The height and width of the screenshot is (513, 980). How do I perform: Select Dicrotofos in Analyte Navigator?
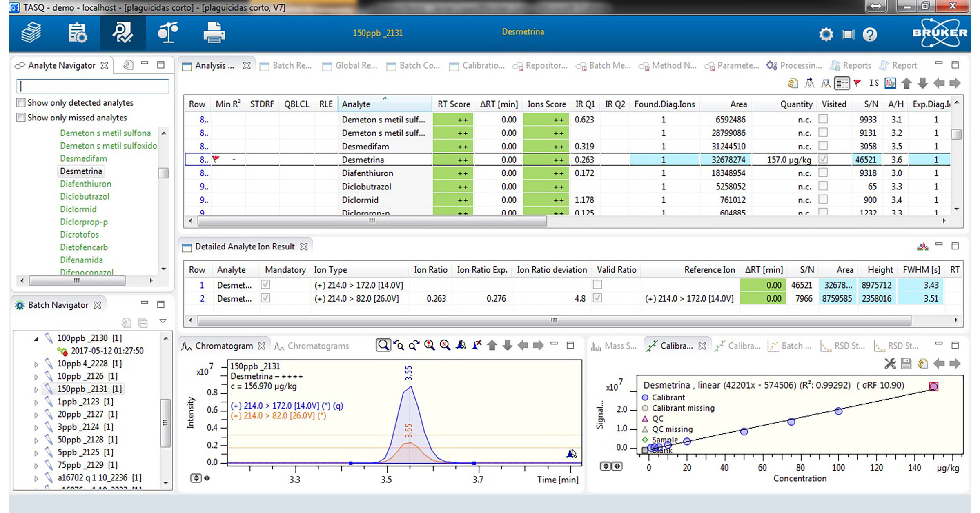[x=79, y=234]
